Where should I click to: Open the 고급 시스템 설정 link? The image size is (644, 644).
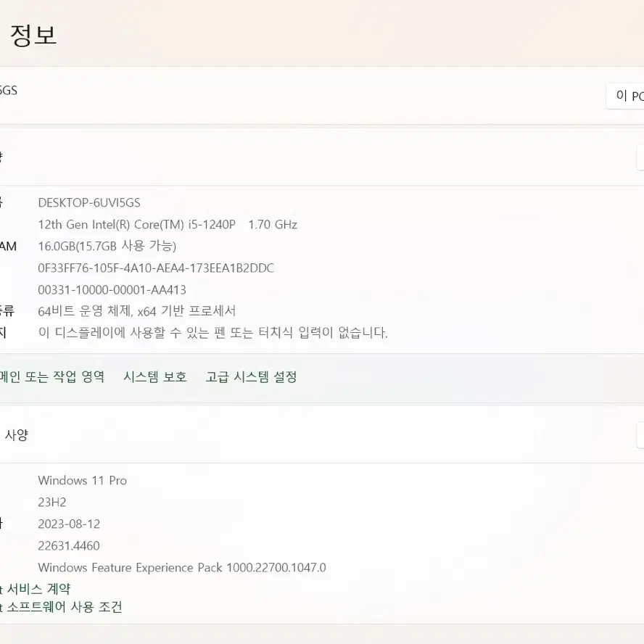[x=252, y=376]
